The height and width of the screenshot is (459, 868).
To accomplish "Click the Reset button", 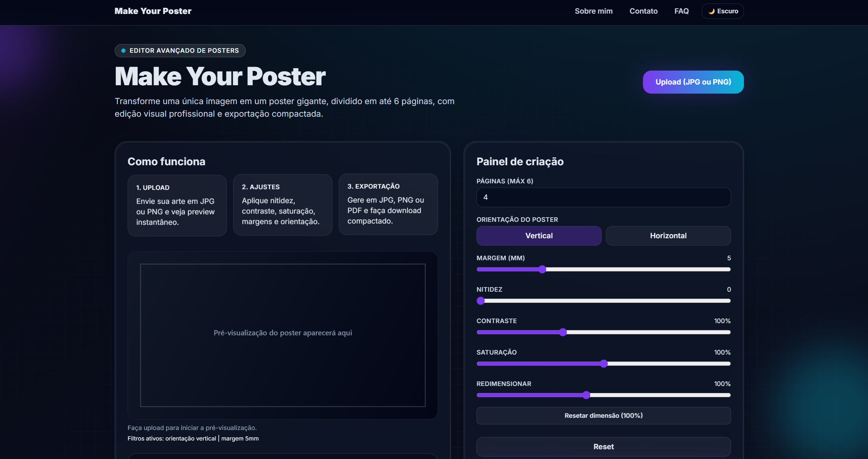I will click(603, 447).
